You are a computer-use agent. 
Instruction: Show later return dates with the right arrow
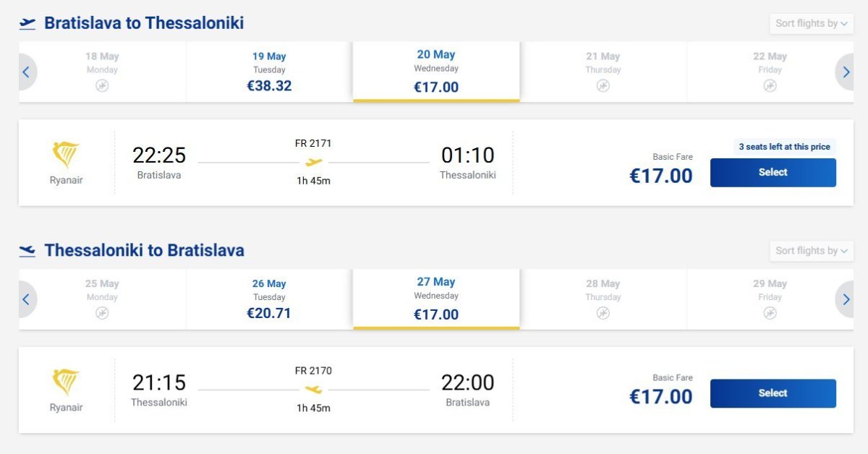pos(844,299)
